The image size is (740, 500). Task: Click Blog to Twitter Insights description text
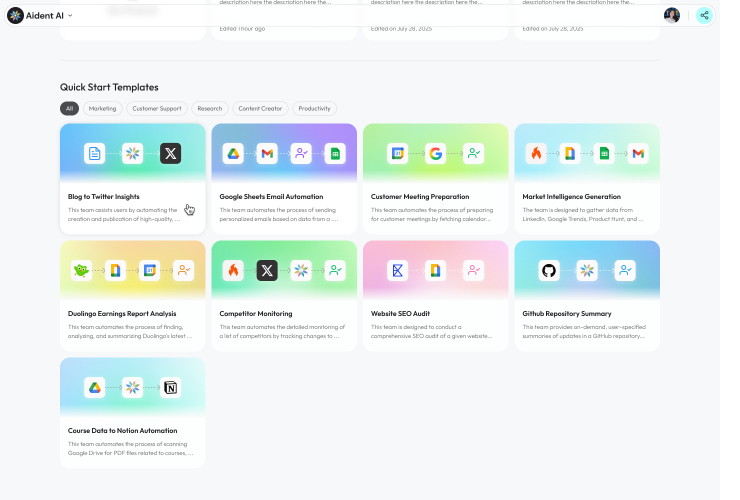tap(124, 215)
